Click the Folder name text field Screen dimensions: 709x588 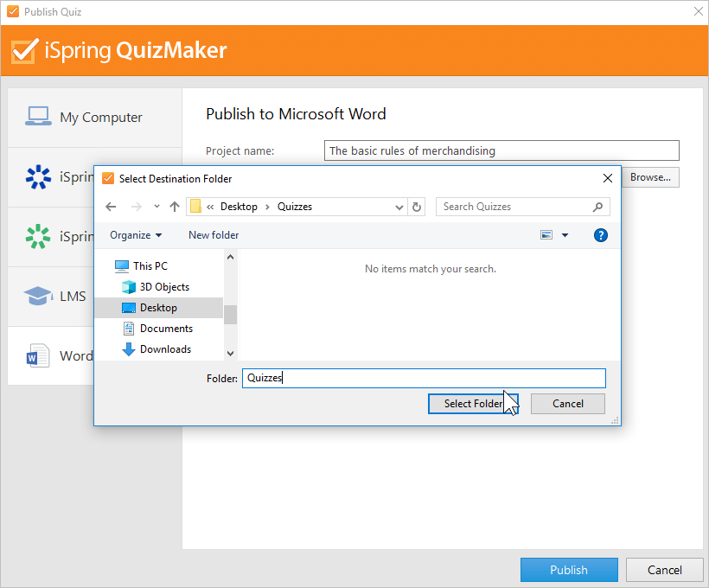424,378
